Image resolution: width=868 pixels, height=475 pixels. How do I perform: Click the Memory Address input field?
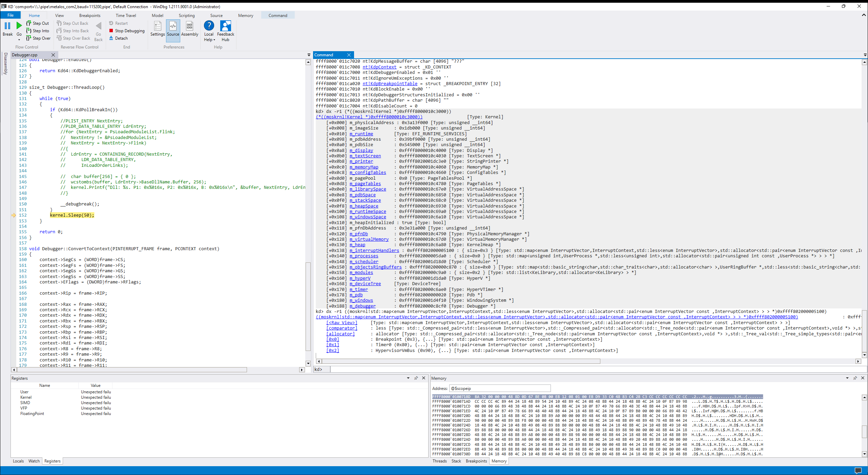coord(499,389)
